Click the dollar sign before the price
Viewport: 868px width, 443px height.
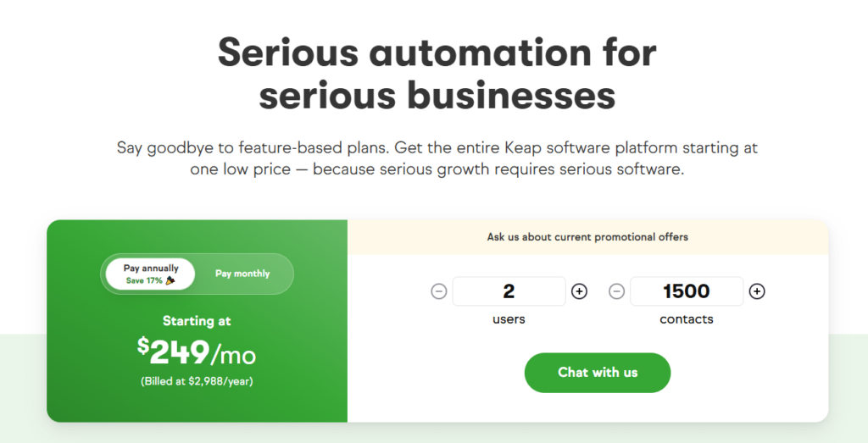(x=142, y=345)
